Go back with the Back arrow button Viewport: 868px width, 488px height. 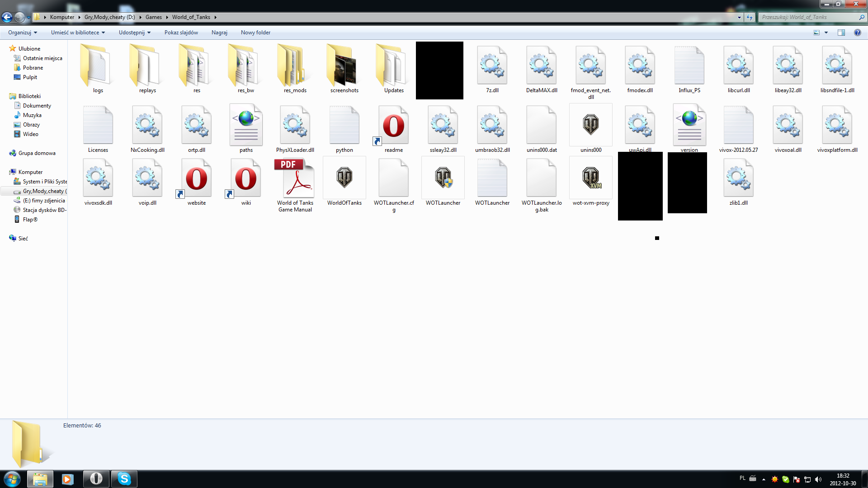[x=7, y=17]
